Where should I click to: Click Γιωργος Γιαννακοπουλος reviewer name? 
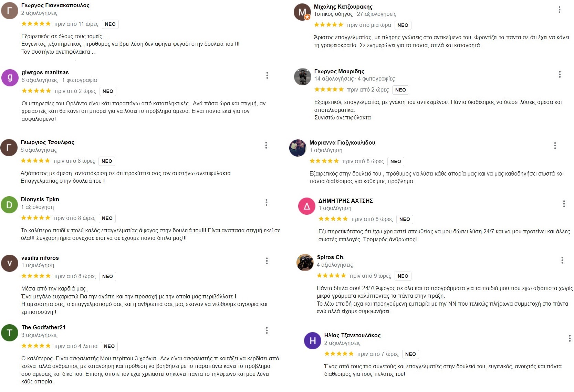[x=55, y=6]
